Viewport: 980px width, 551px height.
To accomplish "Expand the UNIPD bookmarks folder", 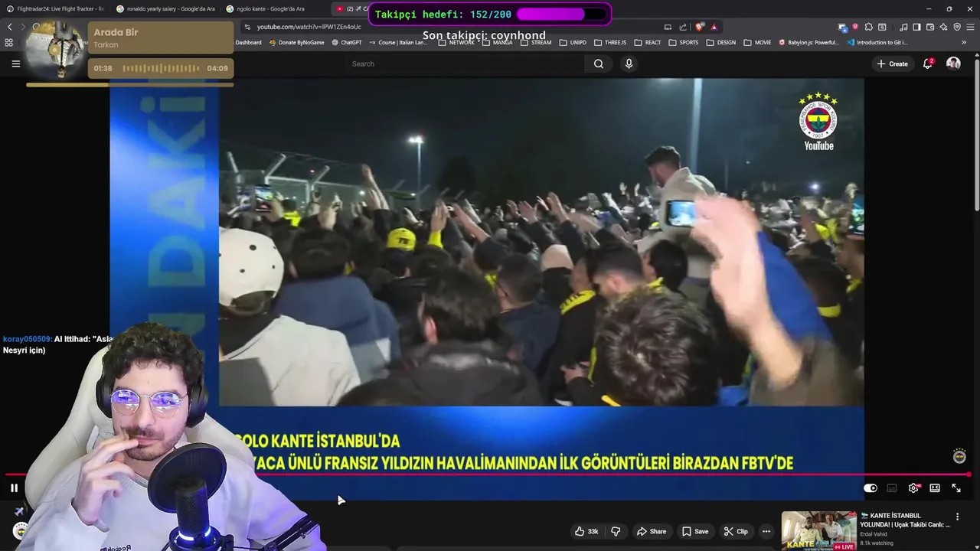I will click(x=573, y=43).
